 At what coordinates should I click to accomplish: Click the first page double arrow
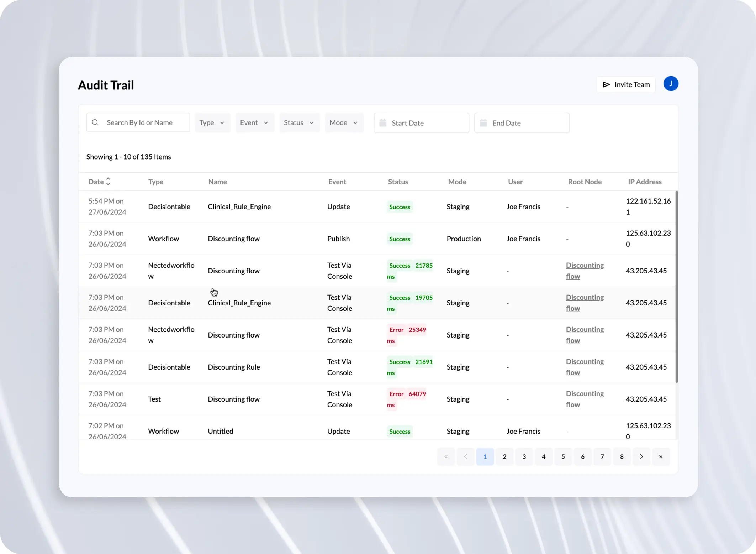click(x=446, y=456)
